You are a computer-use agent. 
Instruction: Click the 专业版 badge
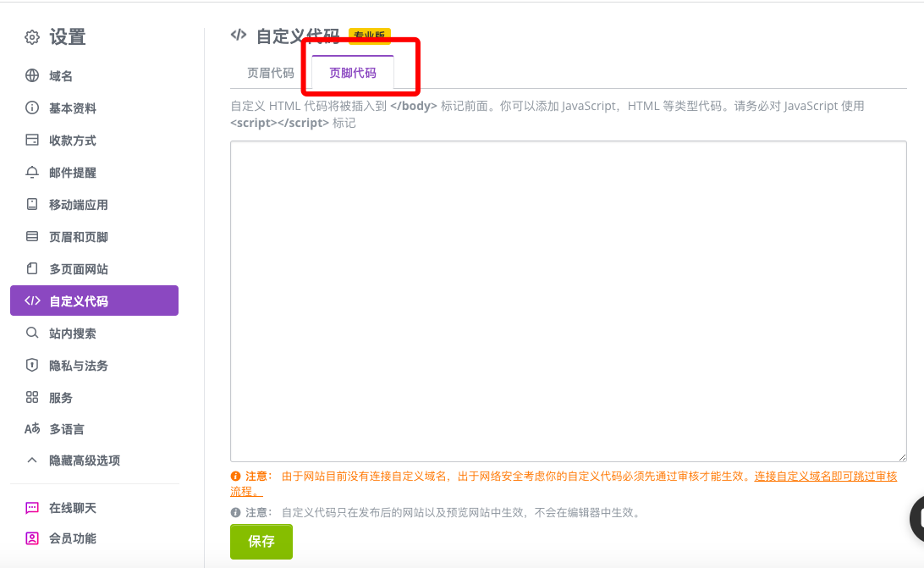[x=370, y=36]
